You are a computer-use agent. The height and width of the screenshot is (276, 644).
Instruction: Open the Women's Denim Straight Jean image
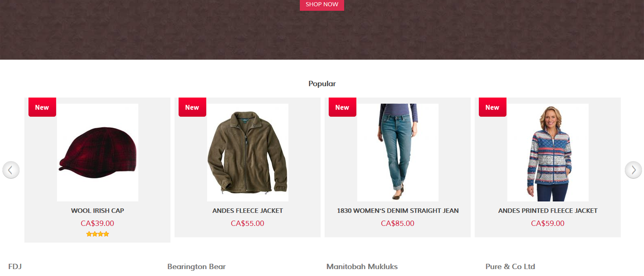[398, 152]
